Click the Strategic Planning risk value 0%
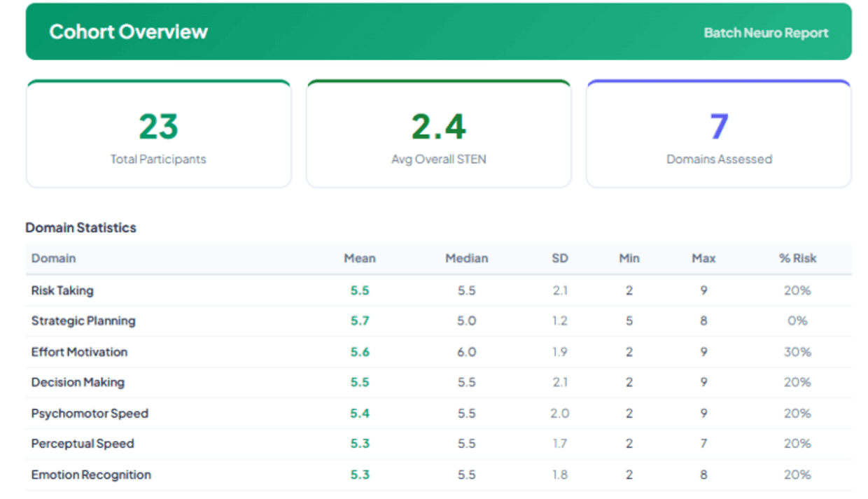 click(797, 321)
